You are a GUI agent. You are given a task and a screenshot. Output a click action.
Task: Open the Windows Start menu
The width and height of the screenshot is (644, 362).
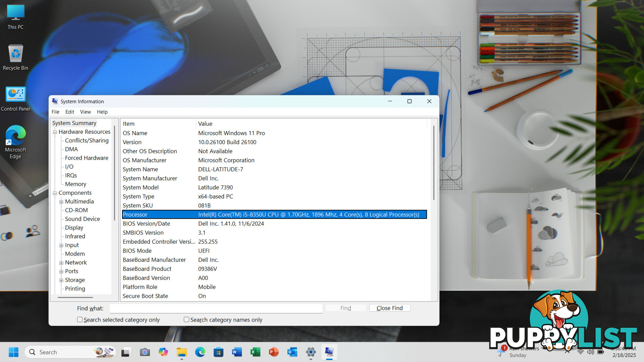[13, 352]
